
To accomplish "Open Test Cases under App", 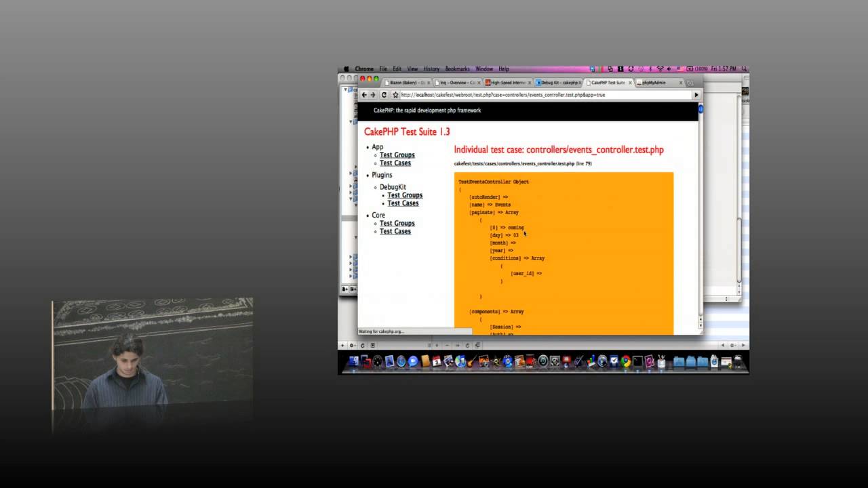I will coord(395,163).
